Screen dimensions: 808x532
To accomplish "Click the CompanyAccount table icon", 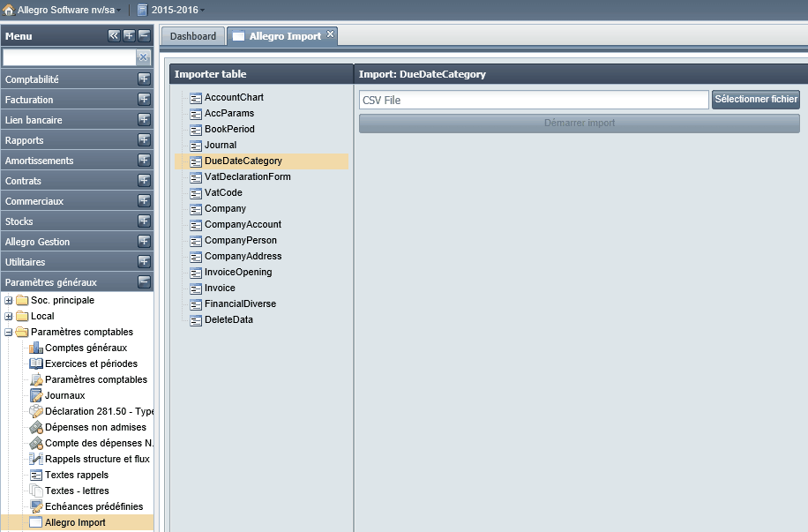I will [196, 225].
